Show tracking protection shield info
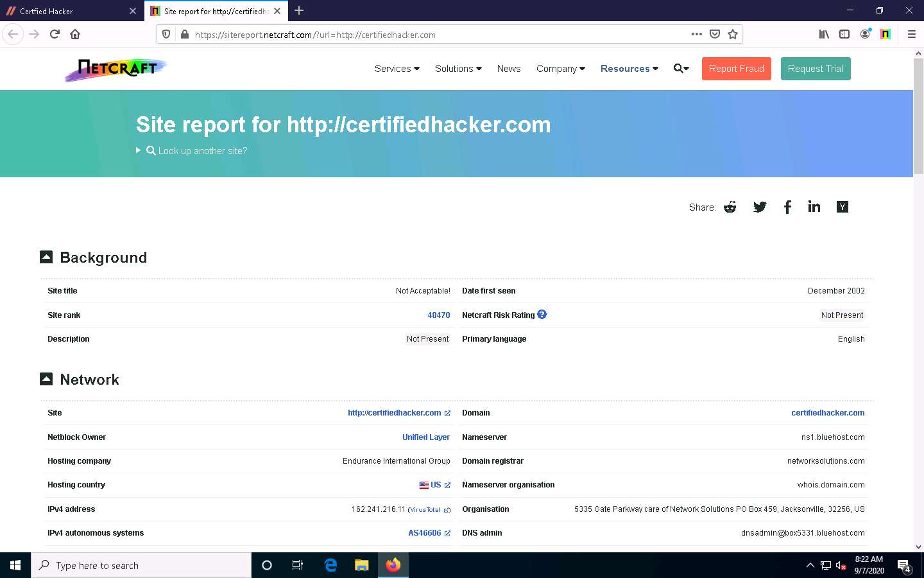Screen dimensions: 924x578 (166, 35)
